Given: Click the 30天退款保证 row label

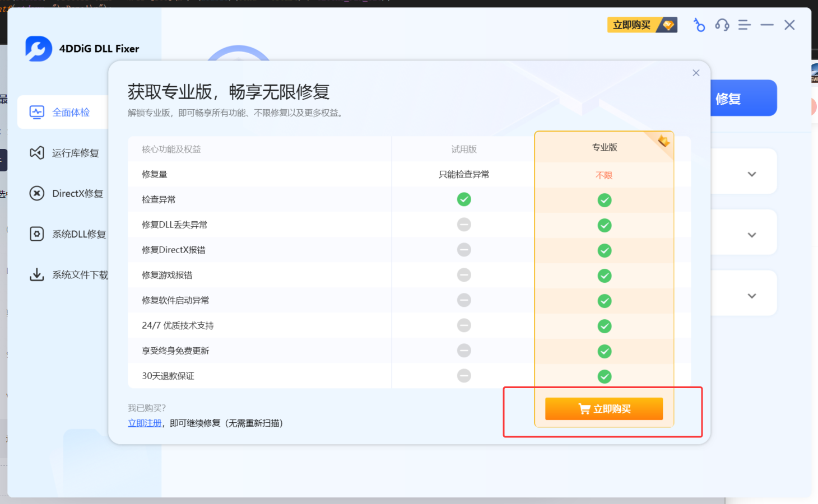Looking at the screenshot, I should 168,376.
